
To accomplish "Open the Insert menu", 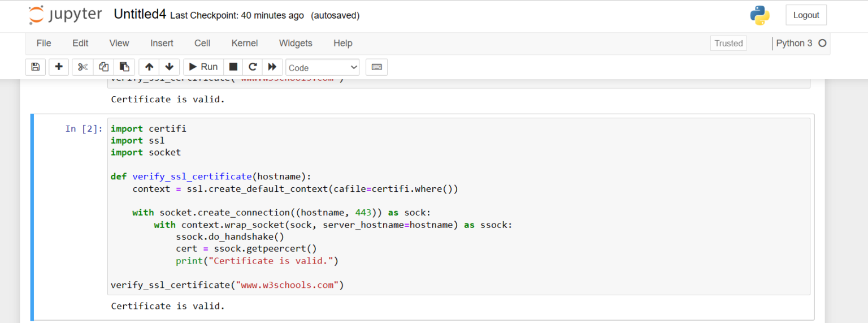I will (x=162, y=43).
